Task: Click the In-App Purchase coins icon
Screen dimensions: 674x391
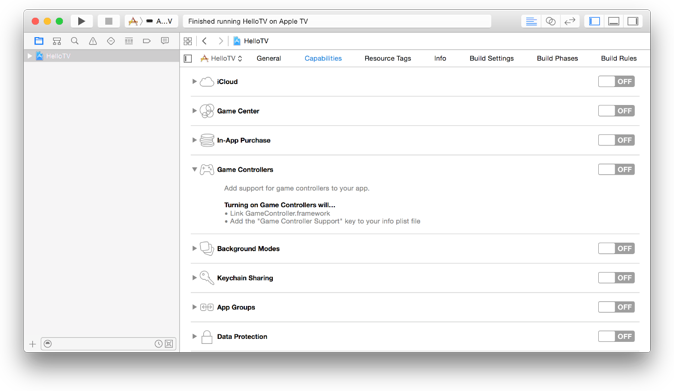Action: tap(207, 140)
